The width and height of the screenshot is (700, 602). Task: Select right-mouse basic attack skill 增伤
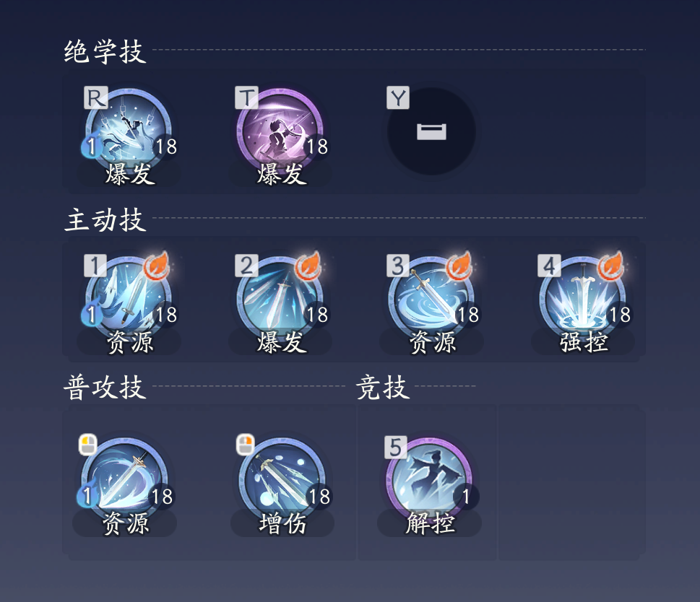click(x=282, y=481)
